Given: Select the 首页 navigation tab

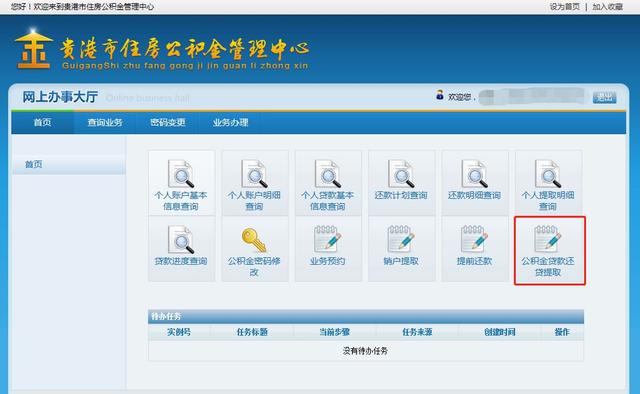Looking at the screenshot, I should (x=42, y=122).
